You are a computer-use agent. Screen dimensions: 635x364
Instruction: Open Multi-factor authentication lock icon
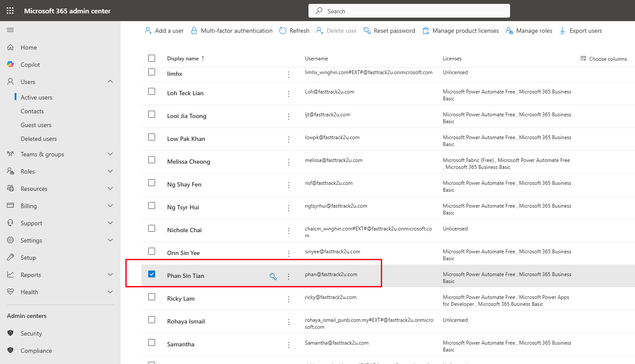tap(194, 31)
